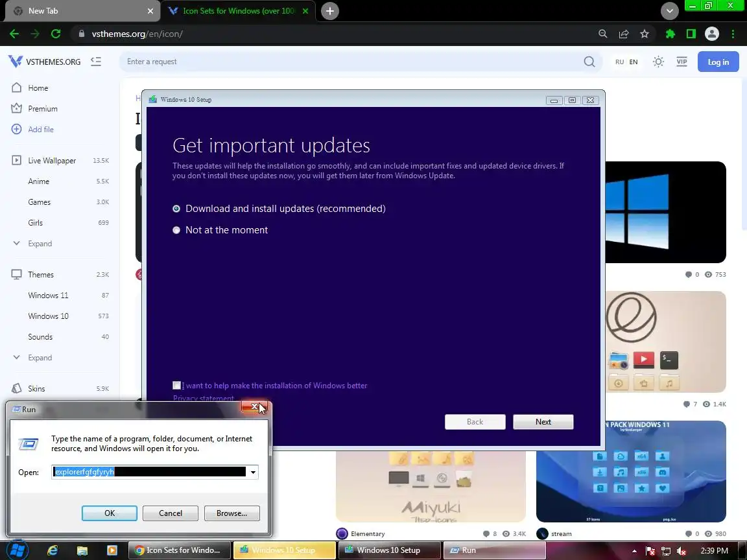Expand the Live Wallpaper category list

pos(32,243)
